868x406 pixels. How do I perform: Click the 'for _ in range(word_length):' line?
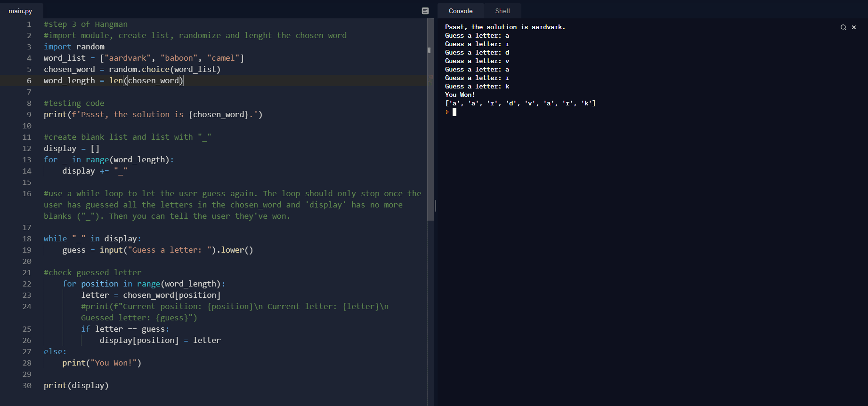pos(109,159)
